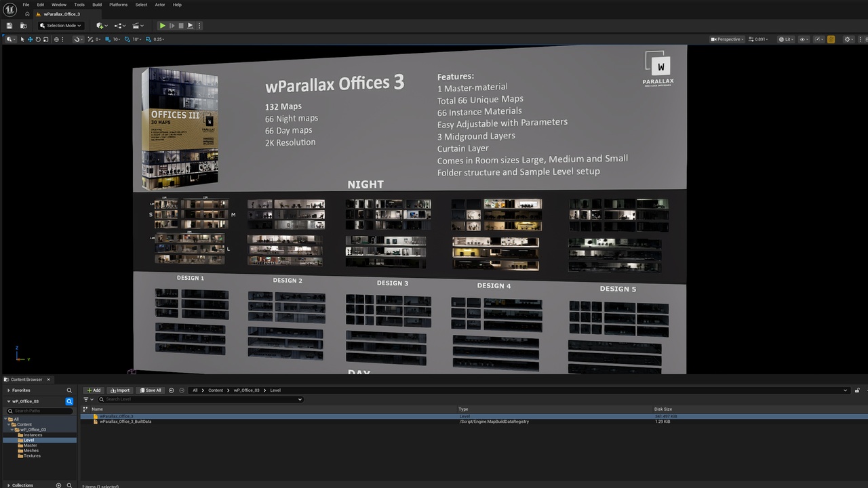Sort assets by the Name column header
This screenshot has height=488, width=868.
coord(97,409)
